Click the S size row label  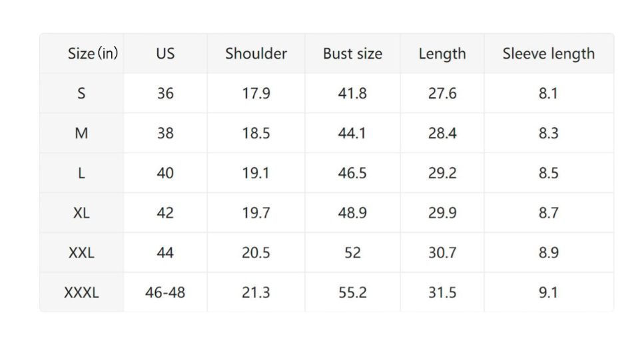(x=81, y=94)
